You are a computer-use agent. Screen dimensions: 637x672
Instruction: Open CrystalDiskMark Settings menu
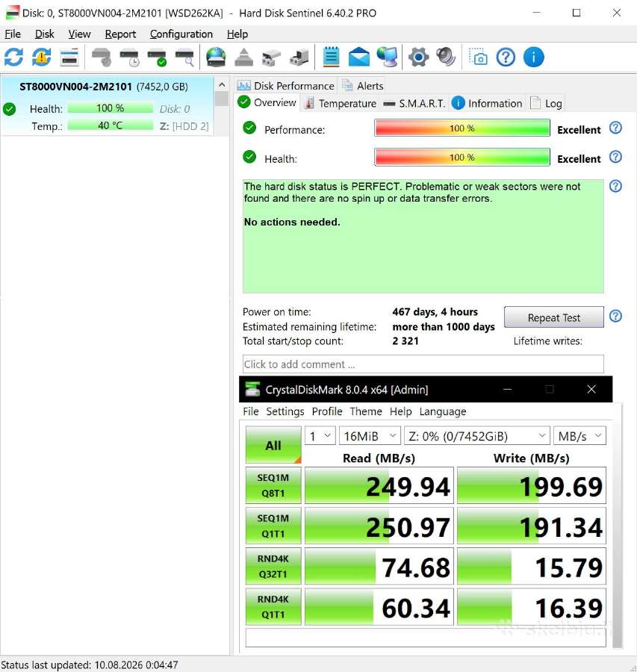click(285, 411)
